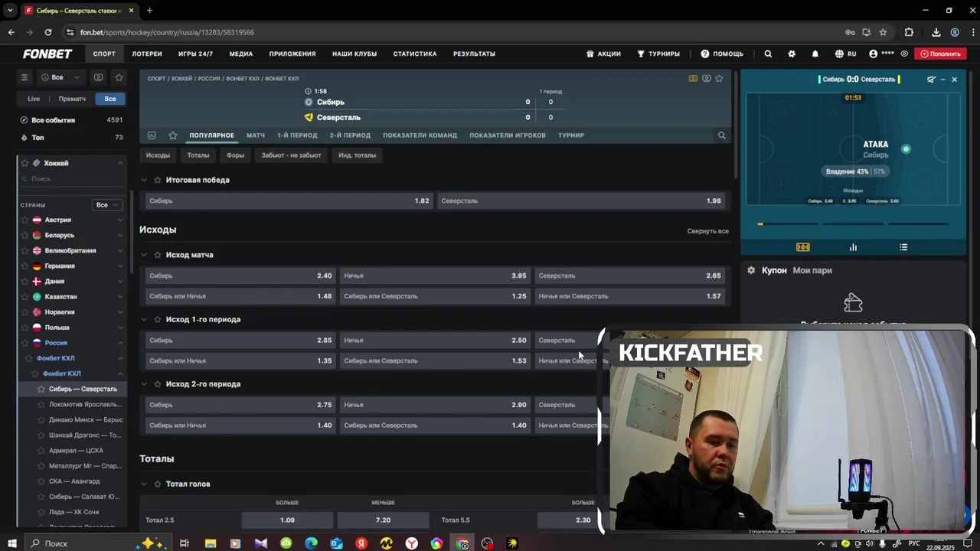
Task: Open favorites star icon in sidebar header
Action: (119, 77)
